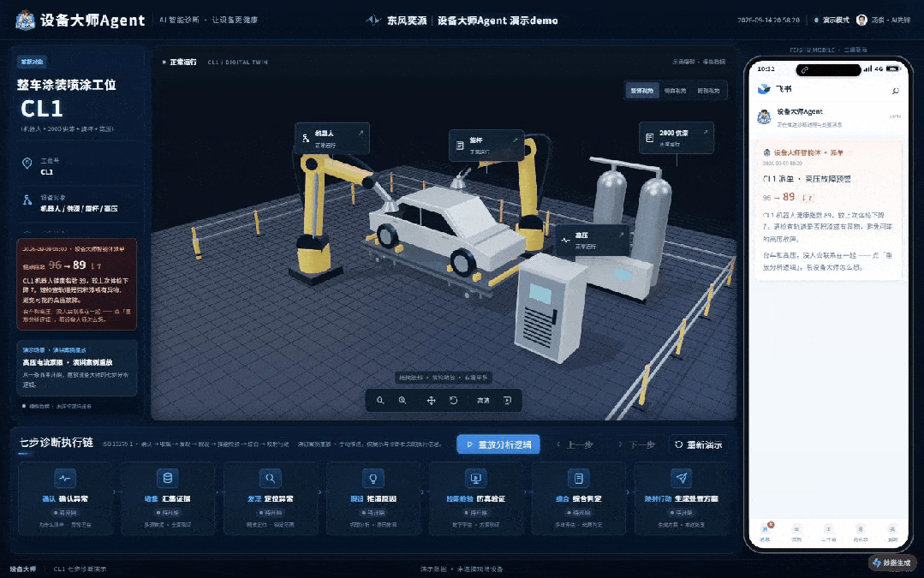
Task: Click zoom-in magnifier in 3D viewport toolbar
Action: (402, 401)
